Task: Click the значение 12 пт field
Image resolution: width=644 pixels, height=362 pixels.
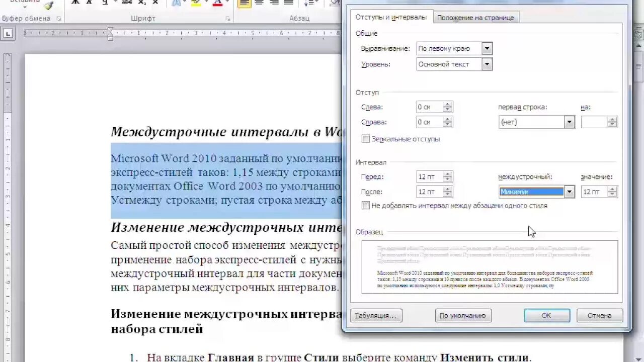Action: point(594,192)
